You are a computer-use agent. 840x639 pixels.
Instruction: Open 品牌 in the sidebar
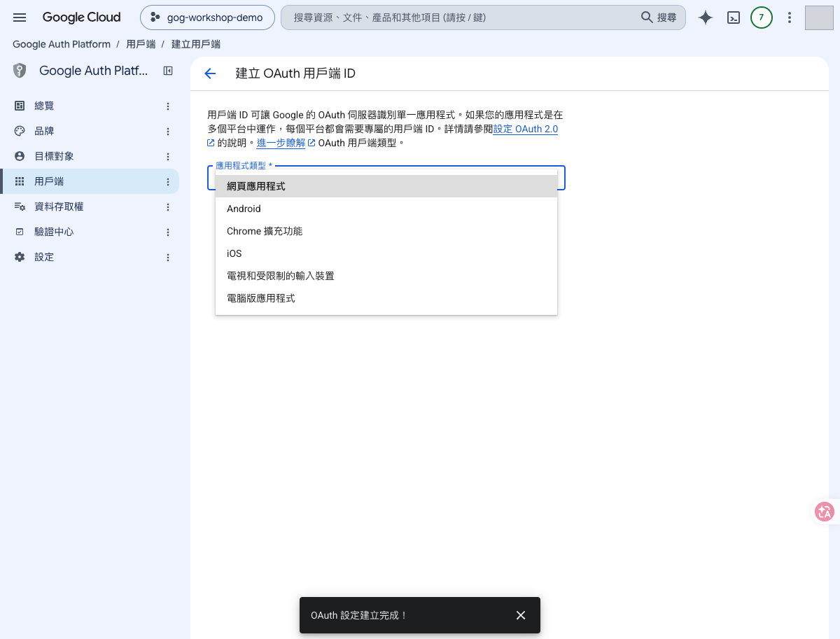point(90,131)
